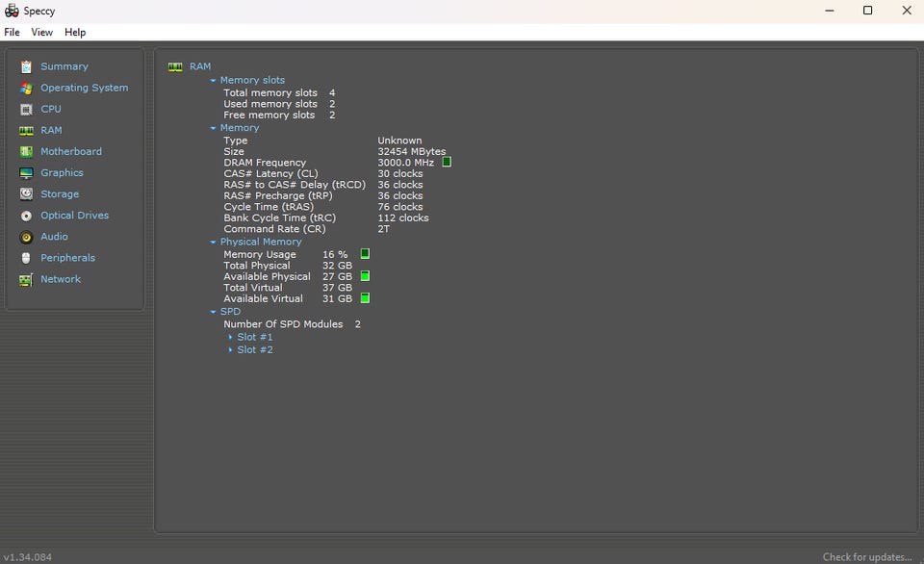Select the Total Virtual row label
This screenshot has height=564, width=924.
coord(253,288)
